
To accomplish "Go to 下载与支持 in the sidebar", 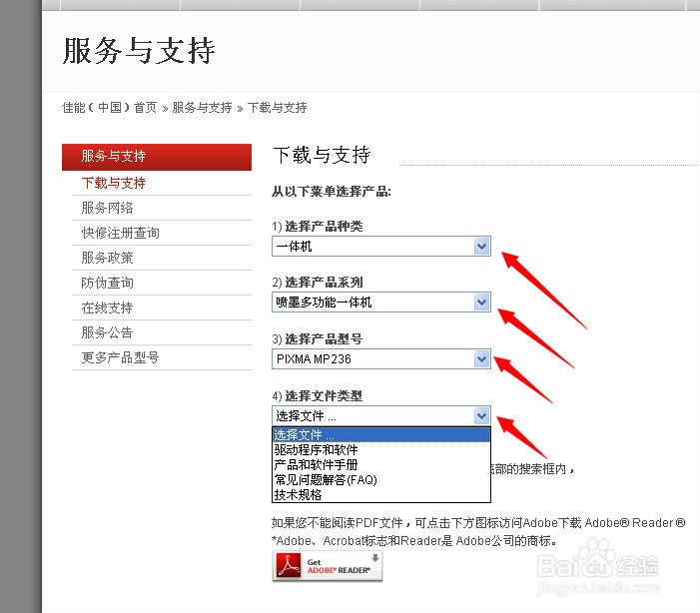I will click(x=114, y=183).
